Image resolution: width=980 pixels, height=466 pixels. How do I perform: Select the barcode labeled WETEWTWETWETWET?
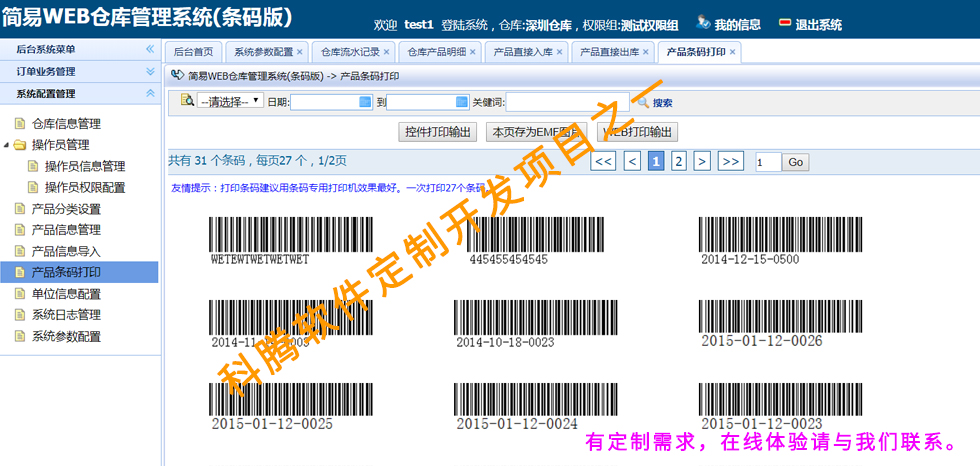pyautogui.click(x=291, y=240)
